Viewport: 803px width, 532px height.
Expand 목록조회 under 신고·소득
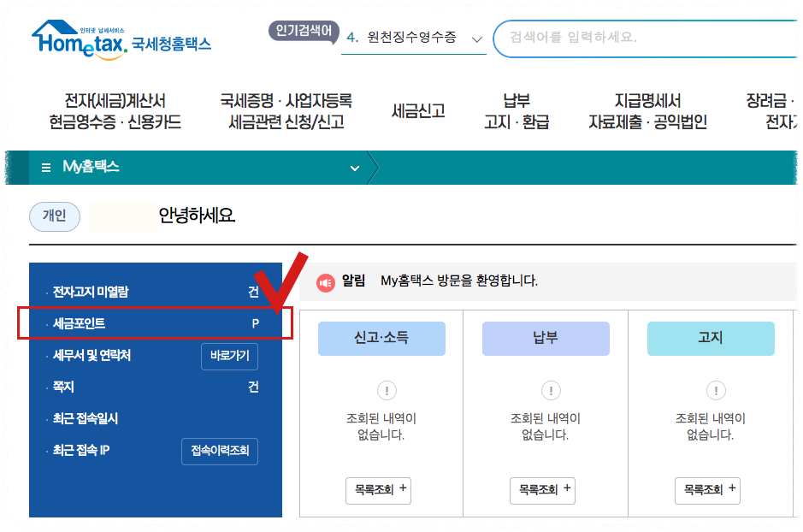tap(378, 491)
